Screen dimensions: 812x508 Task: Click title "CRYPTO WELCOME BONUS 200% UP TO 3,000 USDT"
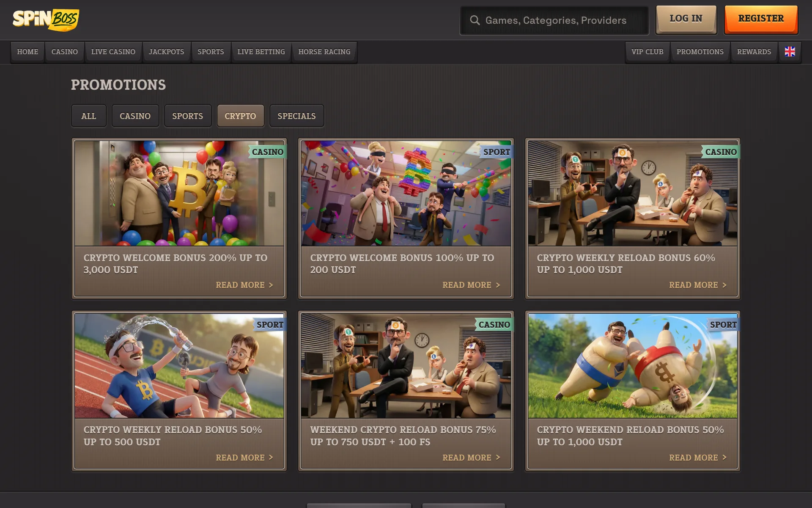(x=175, y=264)
